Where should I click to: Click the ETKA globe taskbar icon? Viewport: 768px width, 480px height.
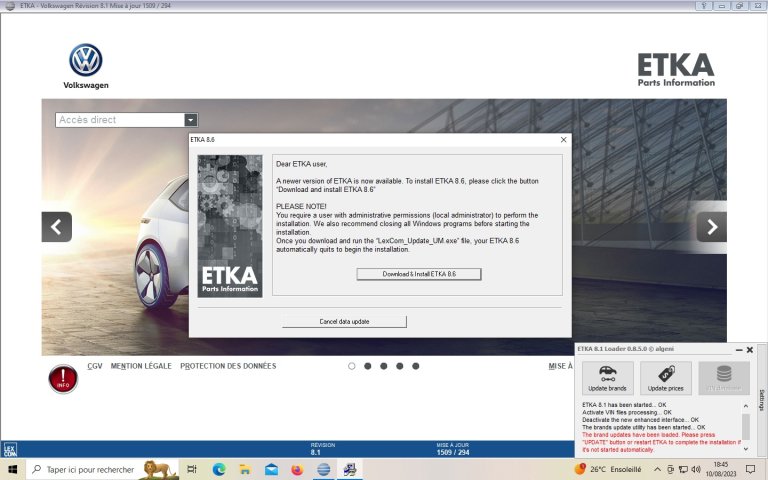point(324,469)
